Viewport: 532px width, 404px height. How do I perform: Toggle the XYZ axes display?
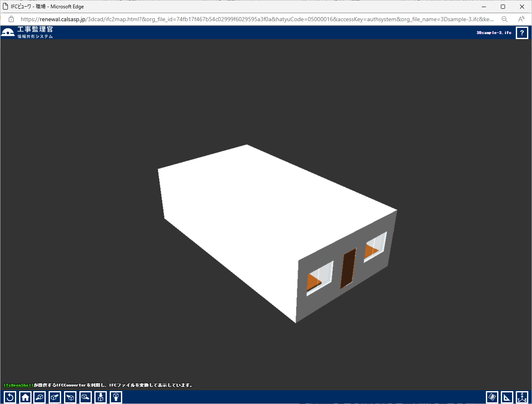[x=522, y=397]
